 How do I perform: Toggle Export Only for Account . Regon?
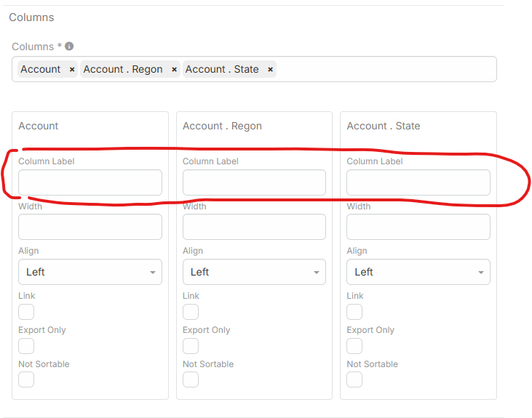[191, 346]
